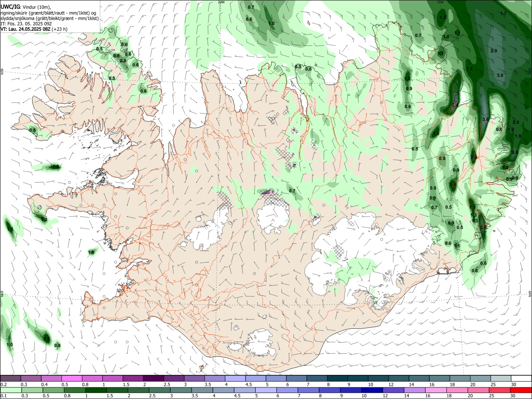Click the bright red legend swatch
The image size is (532, 399).
[521, 390]
